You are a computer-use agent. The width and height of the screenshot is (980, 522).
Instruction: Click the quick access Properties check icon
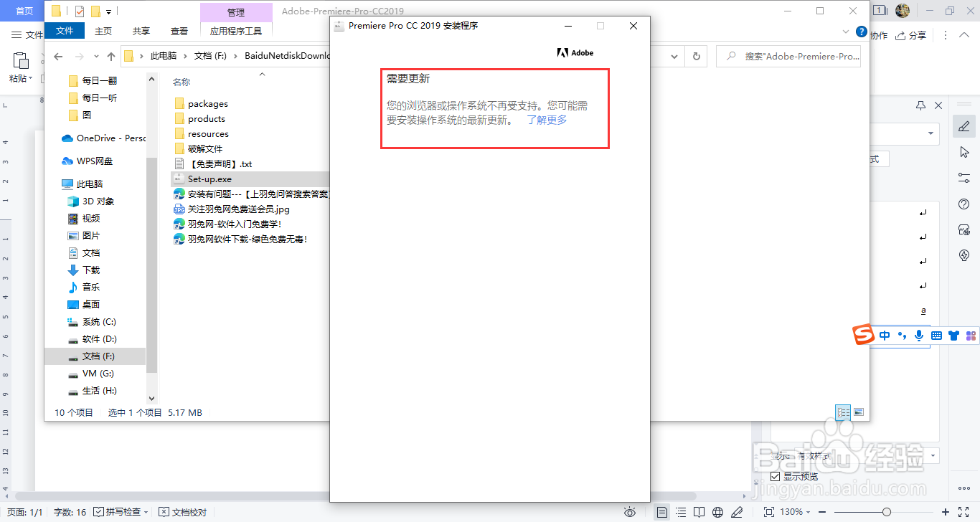[80, 11]
